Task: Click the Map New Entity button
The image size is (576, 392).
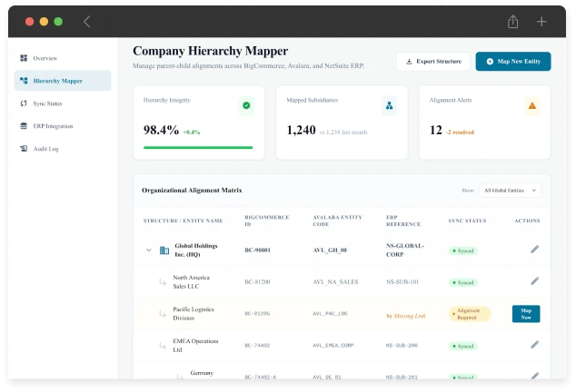Action: point(512,62)
